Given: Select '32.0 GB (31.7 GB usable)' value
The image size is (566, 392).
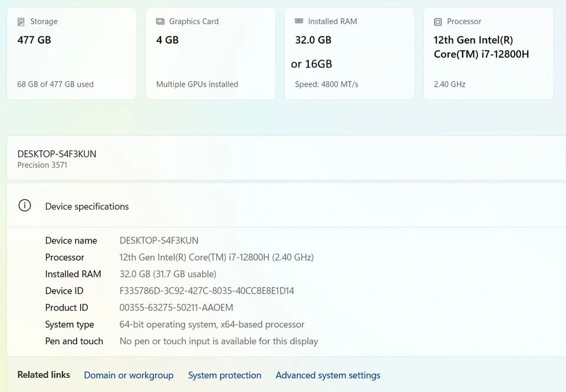Looking at the screenshot, I should [168, 274].
